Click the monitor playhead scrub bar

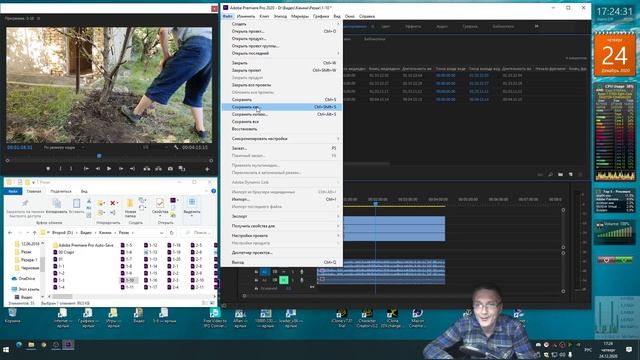109,160
